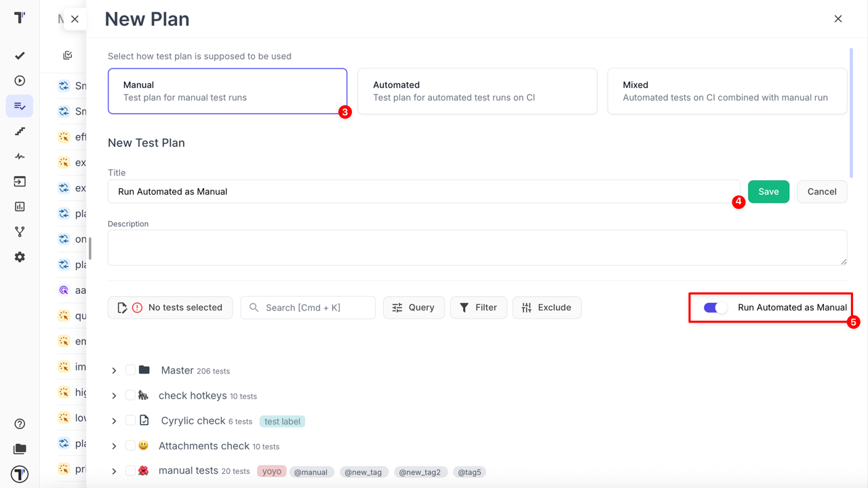Save the new test plan
Image resolution: width=868 pixels, height=488 pixels.
click(x=768, y=191)
